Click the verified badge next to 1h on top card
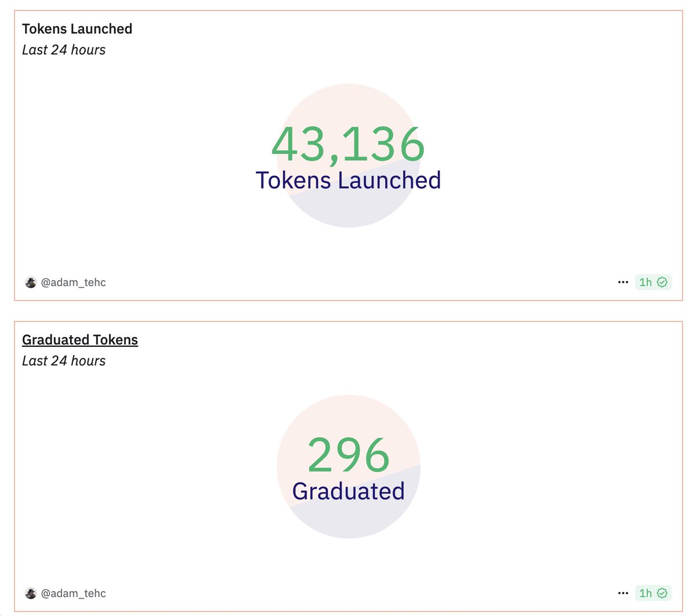This screenshot has height=616, width=696. click(663, 282)
